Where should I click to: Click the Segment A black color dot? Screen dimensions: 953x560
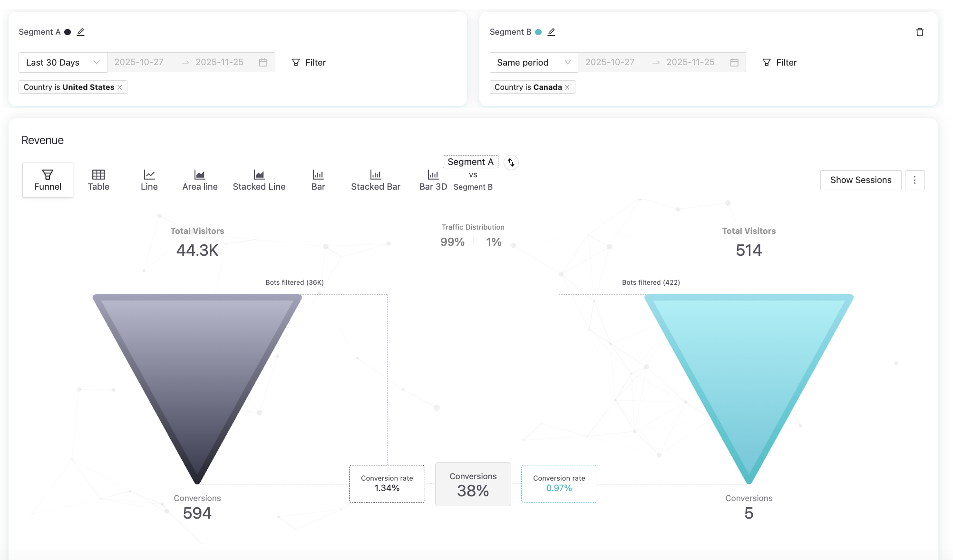(x=68, y=32)
